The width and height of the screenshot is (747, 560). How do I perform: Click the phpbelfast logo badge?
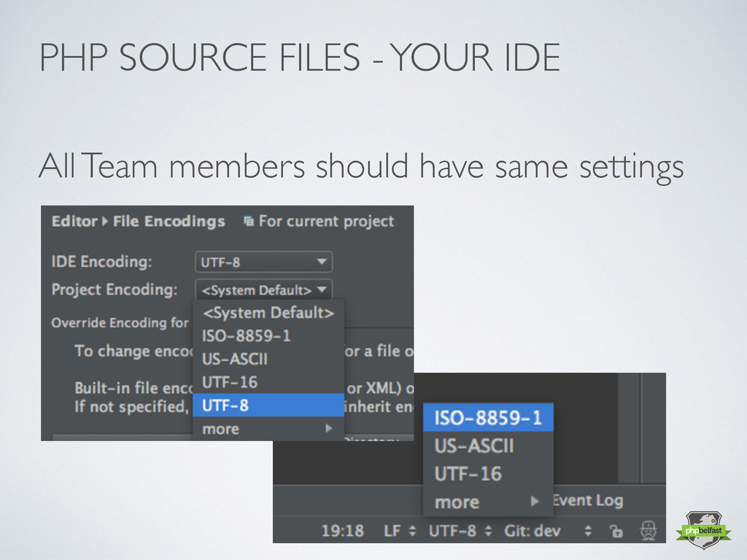pos(703,531)
